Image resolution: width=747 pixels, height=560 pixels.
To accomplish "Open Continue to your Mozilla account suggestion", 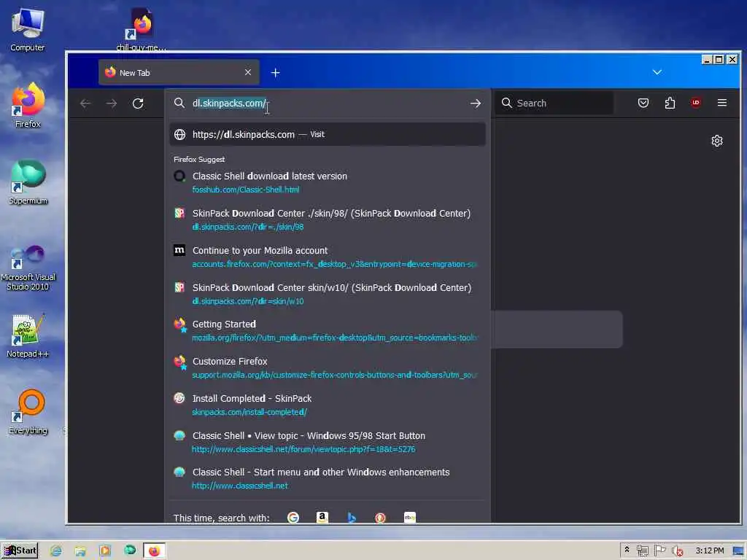I will point(328,257).
